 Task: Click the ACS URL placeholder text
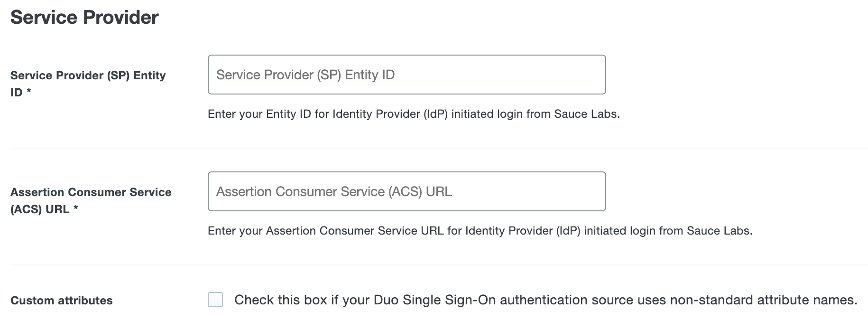(334, 191)
